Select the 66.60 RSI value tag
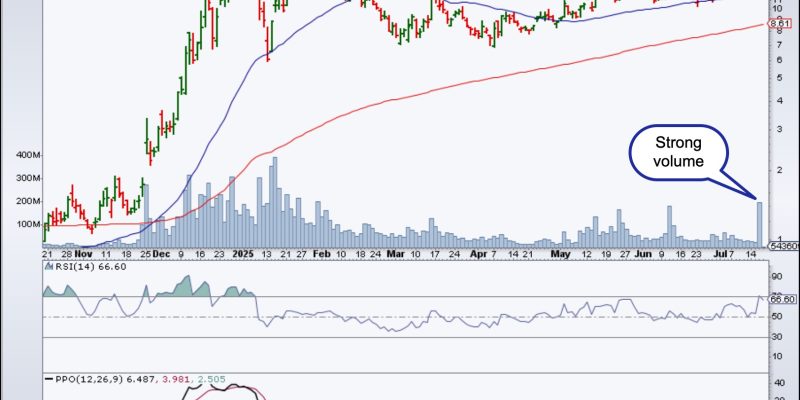 (784, 299)
